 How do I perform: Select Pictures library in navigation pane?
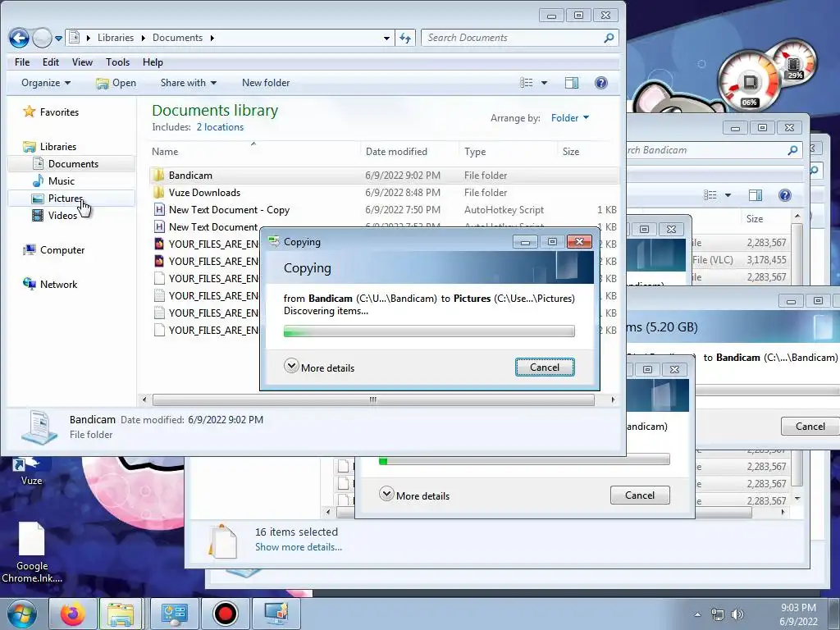72,199
